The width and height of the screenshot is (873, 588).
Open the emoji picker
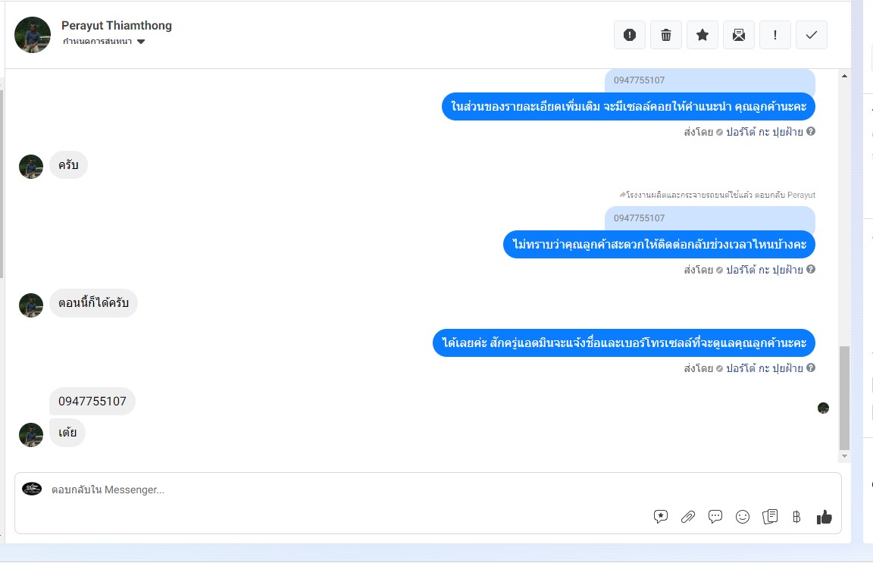743,517
